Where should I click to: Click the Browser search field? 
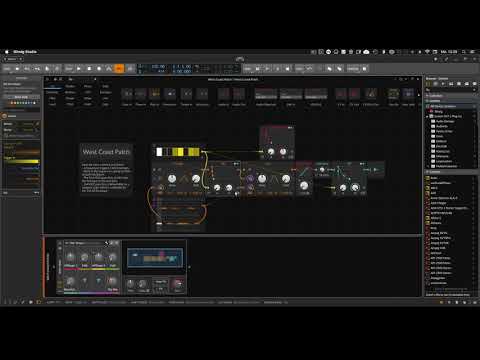pos(449,90)
